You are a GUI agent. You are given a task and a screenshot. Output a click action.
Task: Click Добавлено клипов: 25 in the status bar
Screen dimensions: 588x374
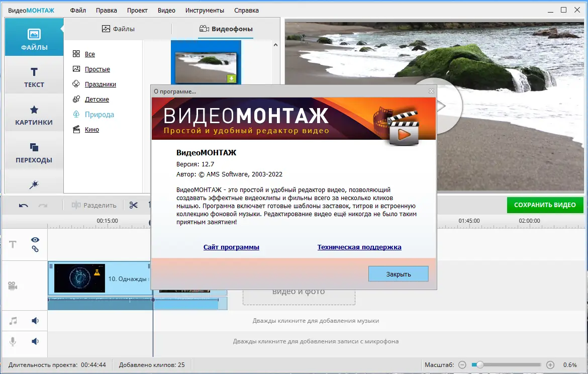coord(152,364)
